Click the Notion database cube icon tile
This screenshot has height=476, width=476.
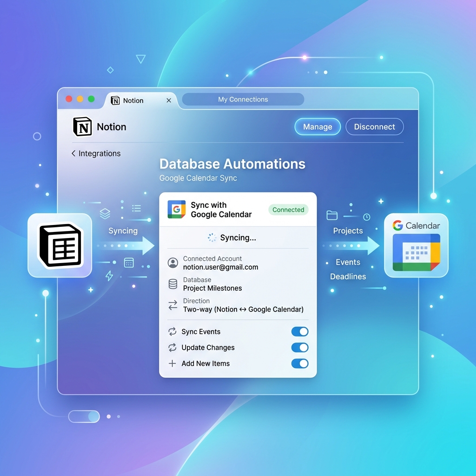[x=60, y=245]
